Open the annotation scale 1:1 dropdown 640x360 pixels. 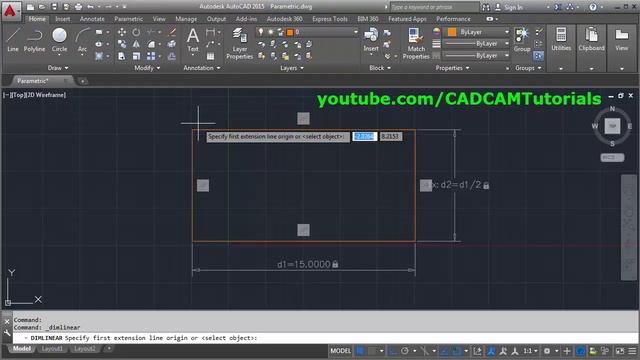pos(530,351)
